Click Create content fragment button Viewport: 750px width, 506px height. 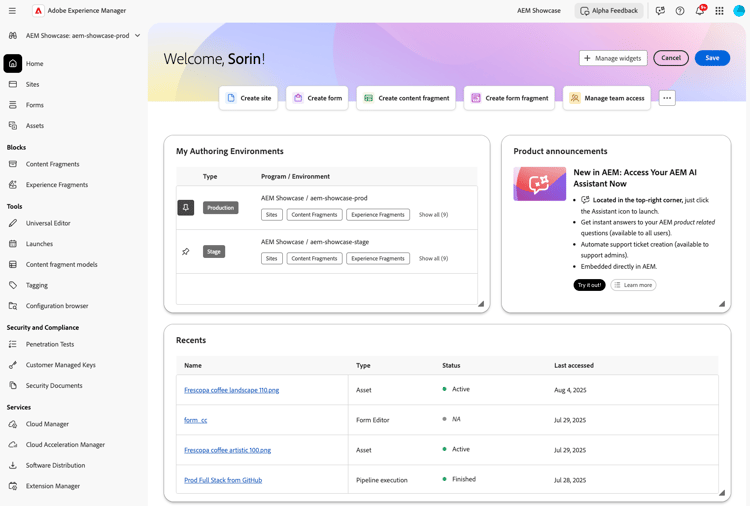coord(406,98)
